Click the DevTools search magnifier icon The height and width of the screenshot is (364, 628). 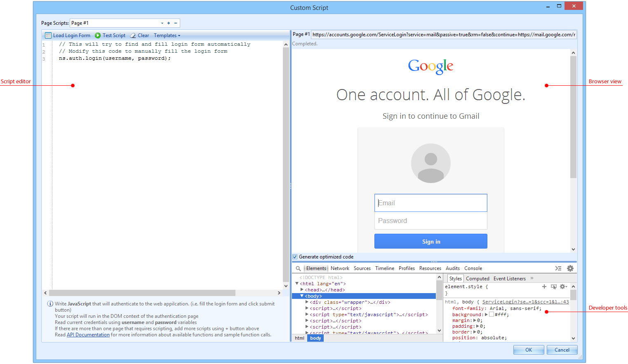(x=298, y=268)
